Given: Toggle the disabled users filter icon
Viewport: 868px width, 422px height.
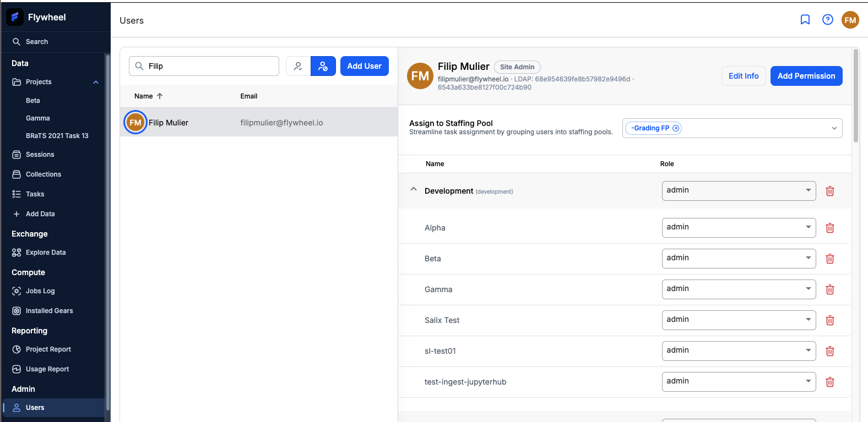Looking at the screenshot, I should [x=323, y=66].
